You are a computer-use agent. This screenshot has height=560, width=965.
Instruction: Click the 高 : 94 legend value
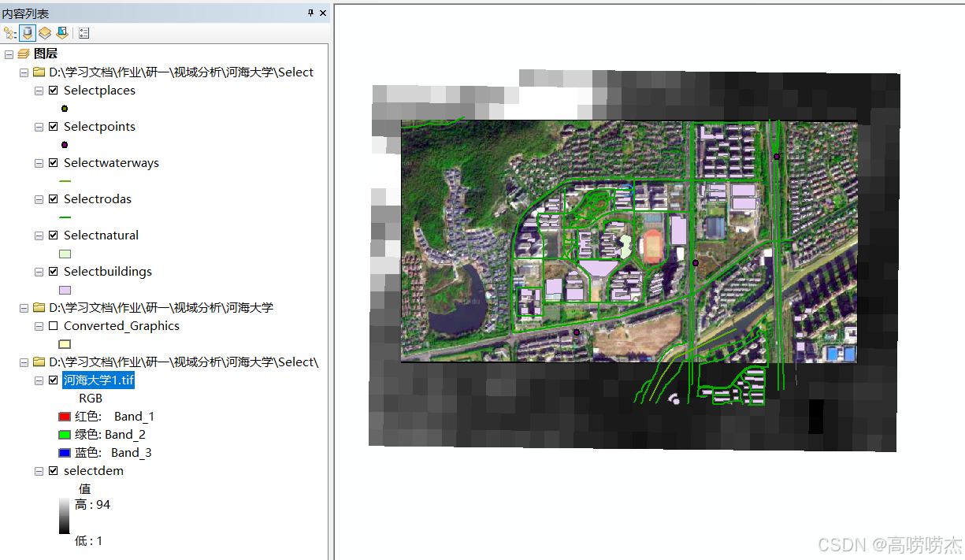pyautogui.click(x=92, y=505)
